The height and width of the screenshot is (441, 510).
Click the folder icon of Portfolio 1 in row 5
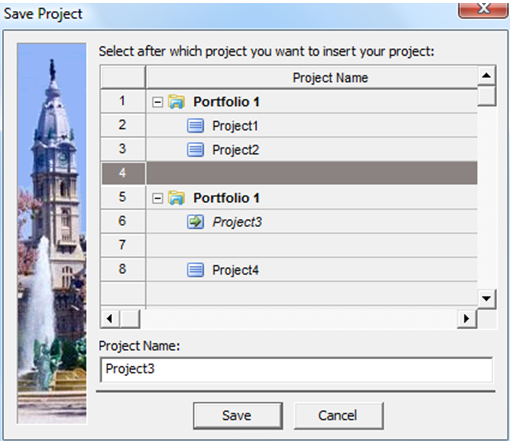coord(176,198)
